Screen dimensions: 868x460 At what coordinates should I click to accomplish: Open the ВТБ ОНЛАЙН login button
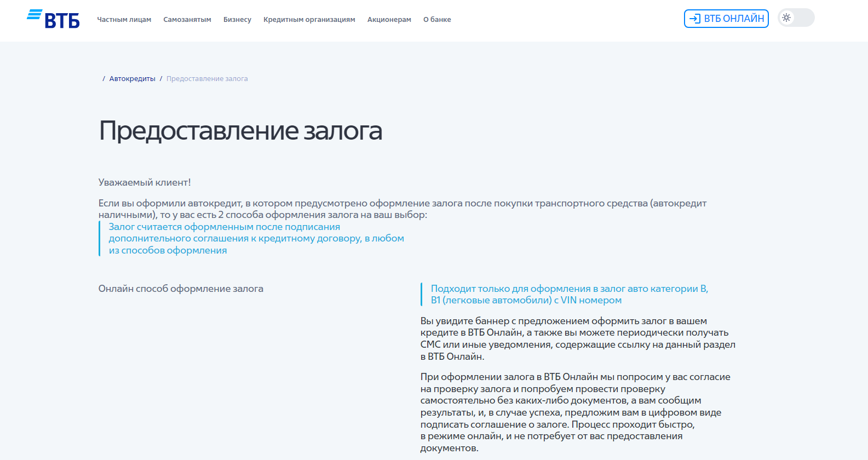(x=726, y=19)
